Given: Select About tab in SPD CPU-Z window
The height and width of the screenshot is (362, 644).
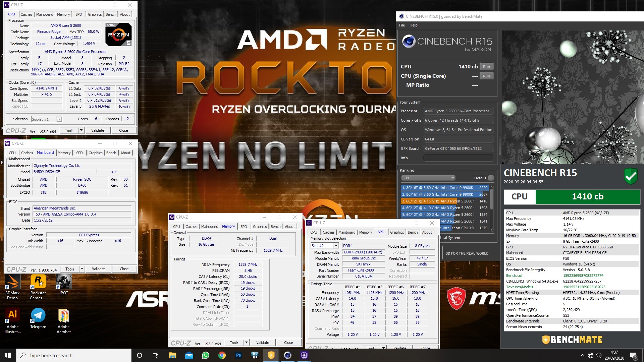Looking at the screenshot, I should (x=427, y=232).
